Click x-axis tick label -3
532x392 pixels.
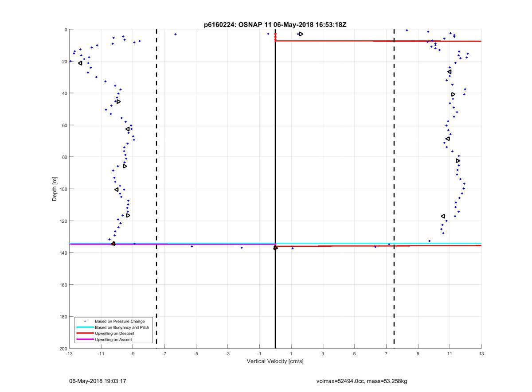pos(227,354)
